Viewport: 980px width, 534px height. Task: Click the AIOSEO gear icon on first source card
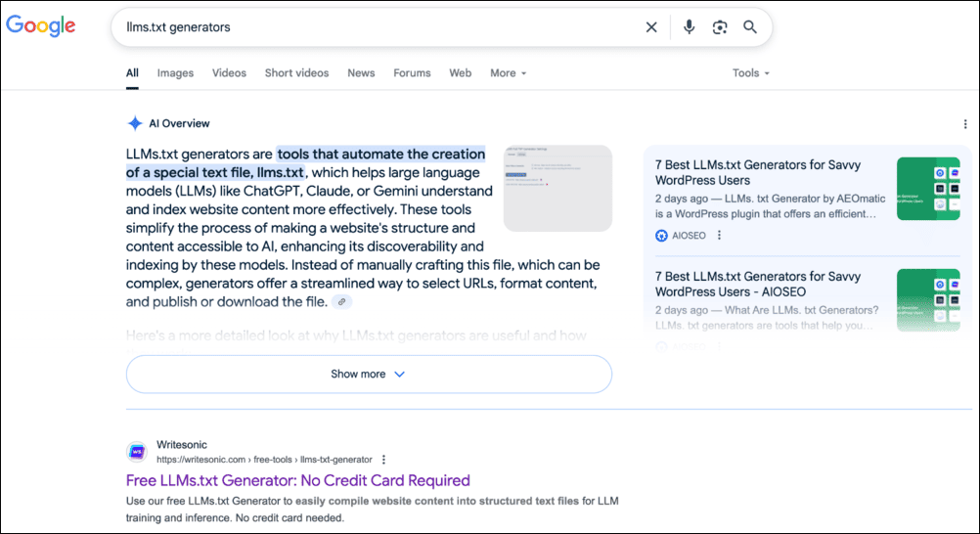coord(661,236)
